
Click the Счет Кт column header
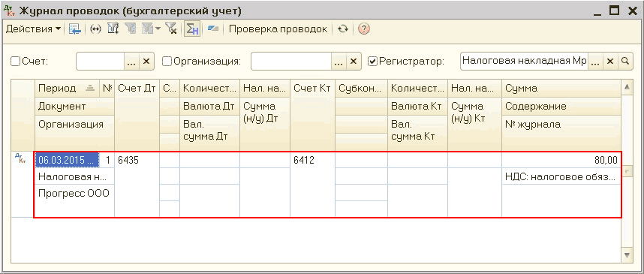point(312,115)
